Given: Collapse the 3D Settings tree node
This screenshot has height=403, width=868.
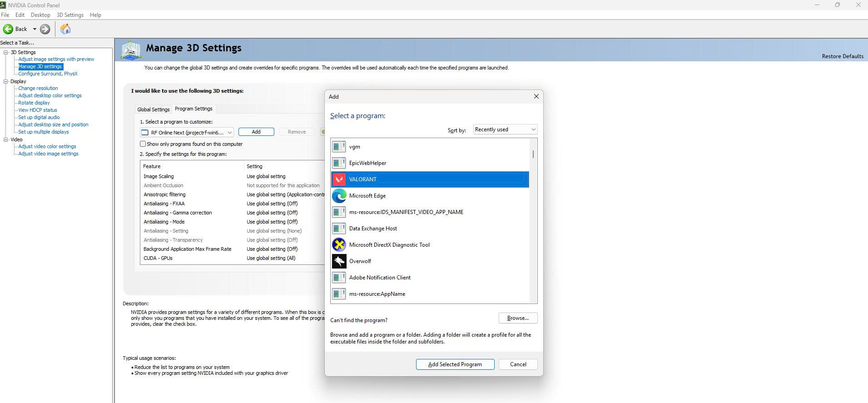Looking at the screenshot, I should [x=6, y=52].
